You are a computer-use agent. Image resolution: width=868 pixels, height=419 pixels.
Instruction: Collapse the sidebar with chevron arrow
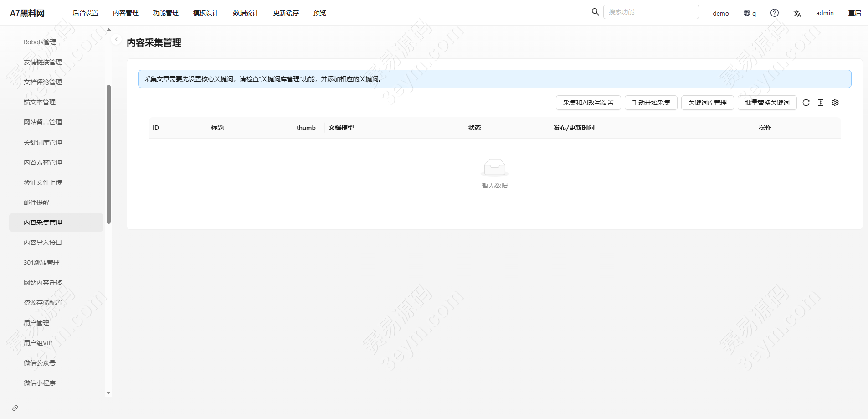tap(116, 40)
